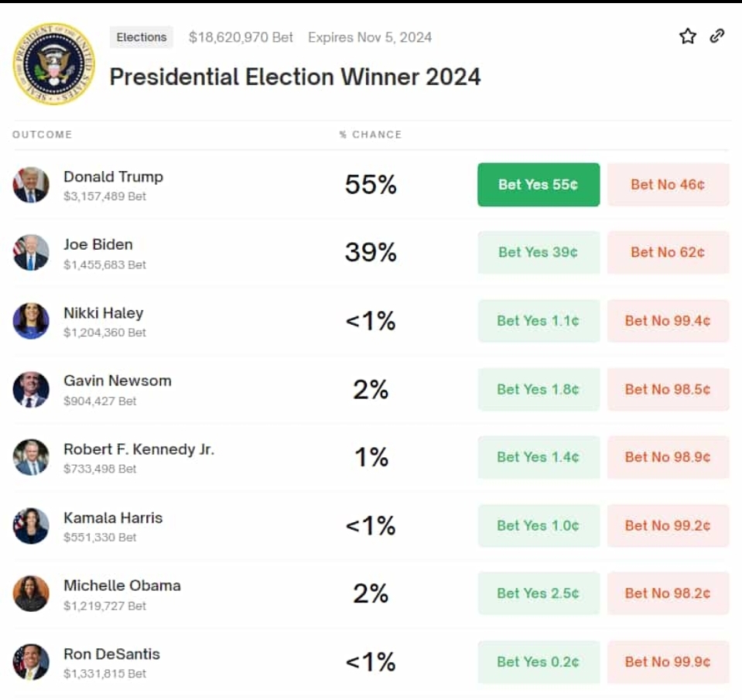742x700 pixels.
Task: Click Joe Biden's avatar photo
Action: pyautogui.click(x=31, y=253)
